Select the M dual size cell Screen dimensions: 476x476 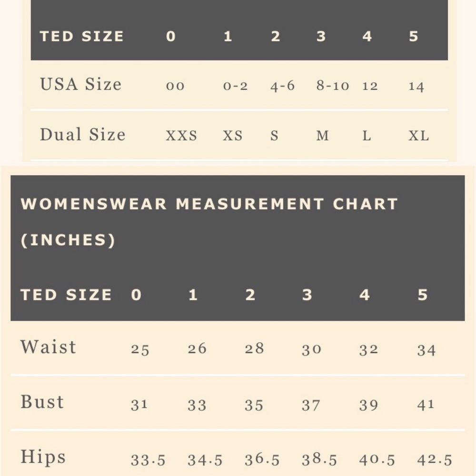coord(322,136)
